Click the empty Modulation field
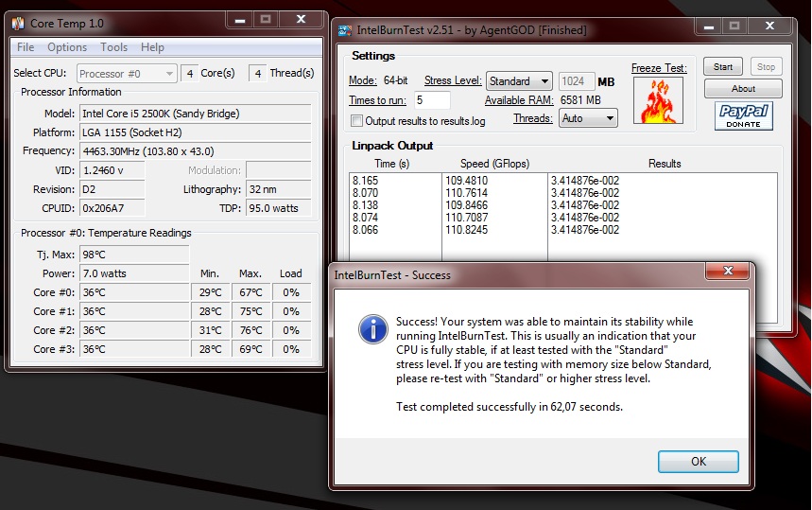The width and height of the screenshot is (812, 510). pos(279,170)
